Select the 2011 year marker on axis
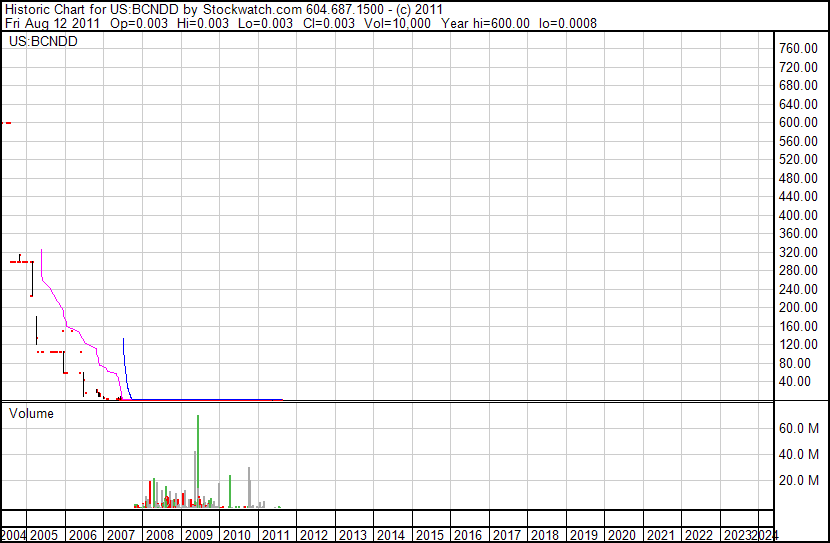The height and width of the screenshot is (543, 830). [x=275, y=535]
